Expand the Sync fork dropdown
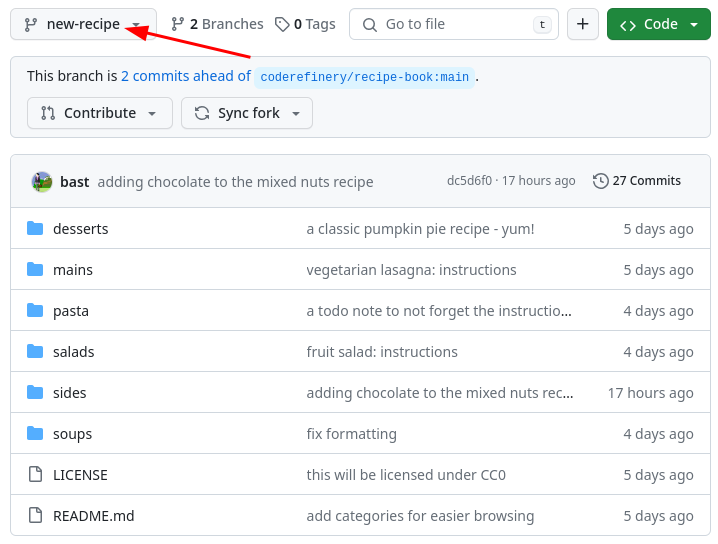Screen dimensions: 718x544 (247, 113)
